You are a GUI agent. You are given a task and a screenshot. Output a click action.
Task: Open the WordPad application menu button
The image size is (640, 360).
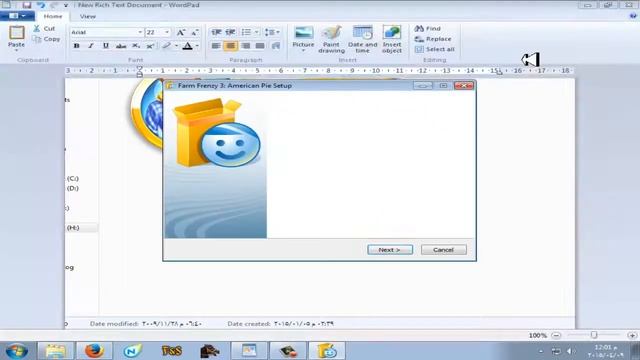click(x=17, y=16)
